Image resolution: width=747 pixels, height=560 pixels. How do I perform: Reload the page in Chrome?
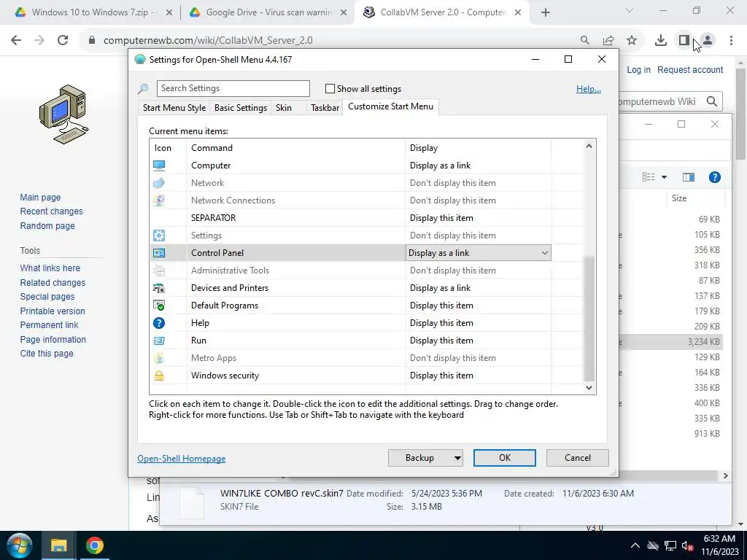[x=63, y=40]
